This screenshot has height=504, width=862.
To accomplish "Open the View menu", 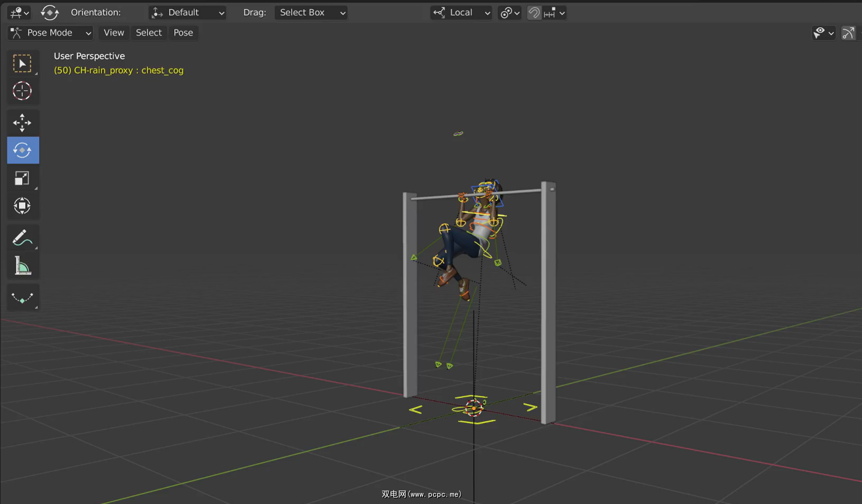I will [x=114, y=33].
